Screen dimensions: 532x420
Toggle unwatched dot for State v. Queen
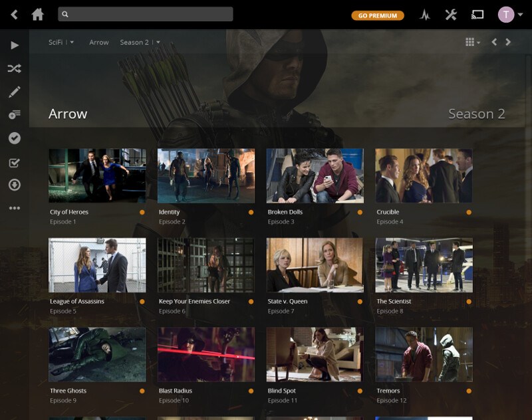click(x=360, y=302)
